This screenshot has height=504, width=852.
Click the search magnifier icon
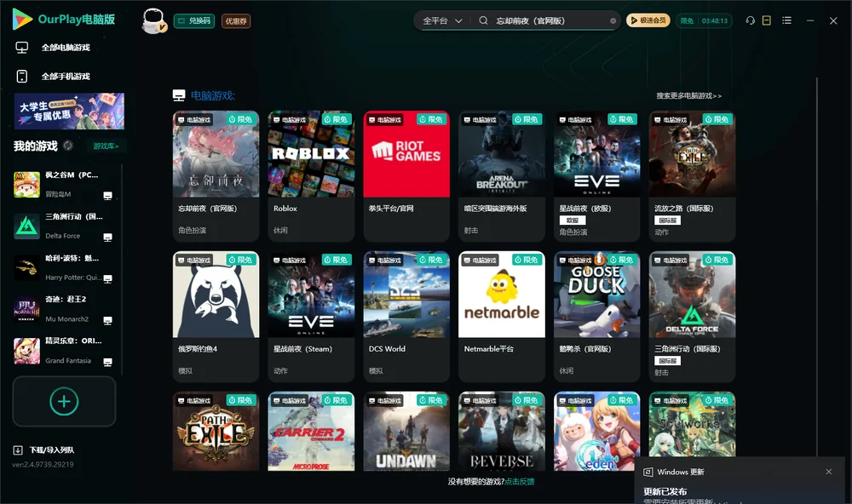pyautogui.click(x=483, y=20)
